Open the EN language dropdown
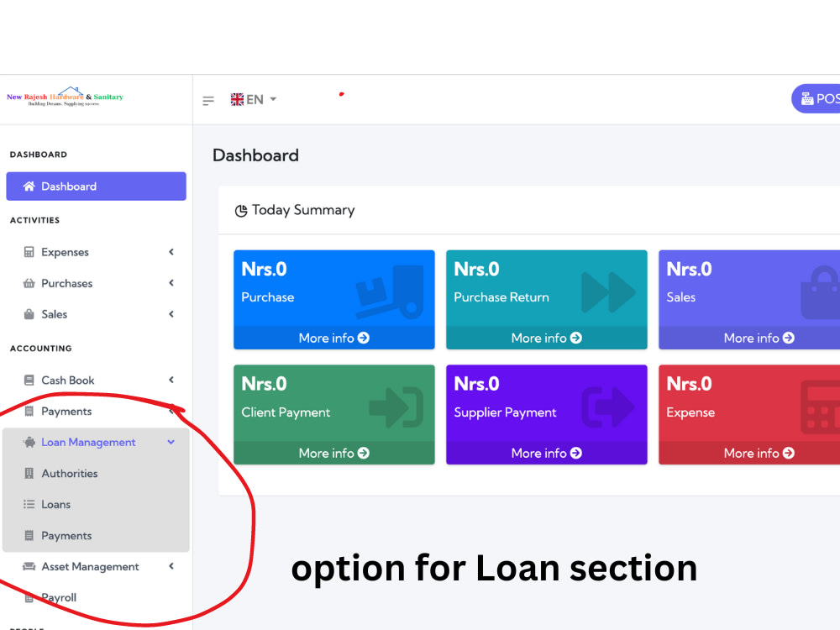The image size is (840, 630). (x=254, y=100)
